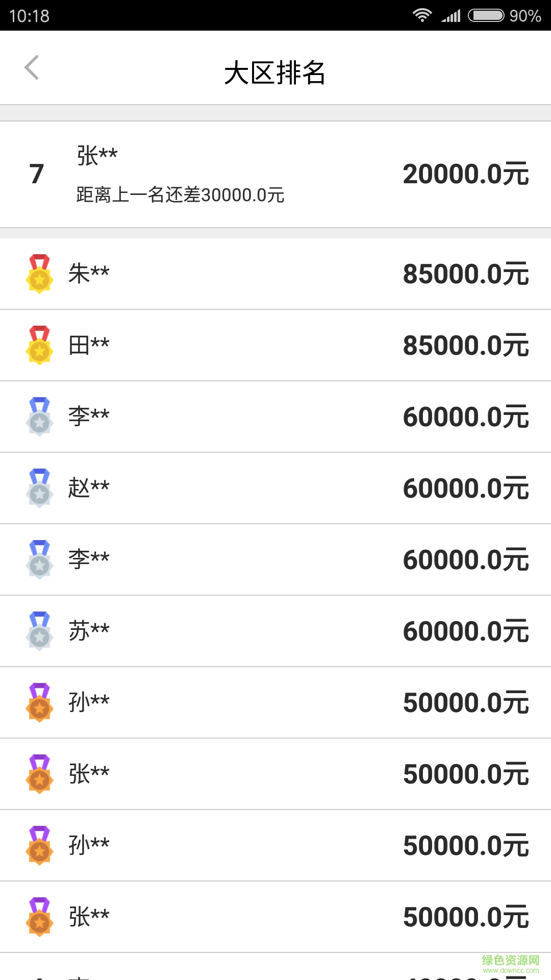
Task: Tap the cellular signal strength icon
Action: (451, 16)
